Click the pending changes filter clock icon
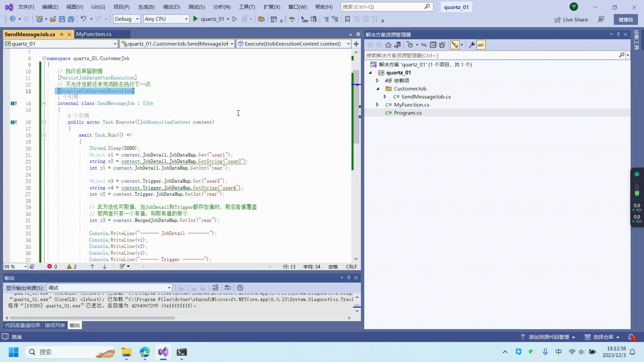 410,45
